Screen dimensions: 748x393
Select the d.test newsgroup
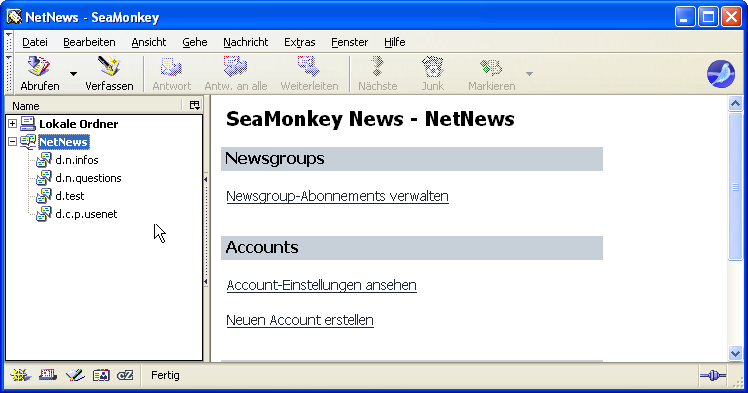tap(70, 196)
